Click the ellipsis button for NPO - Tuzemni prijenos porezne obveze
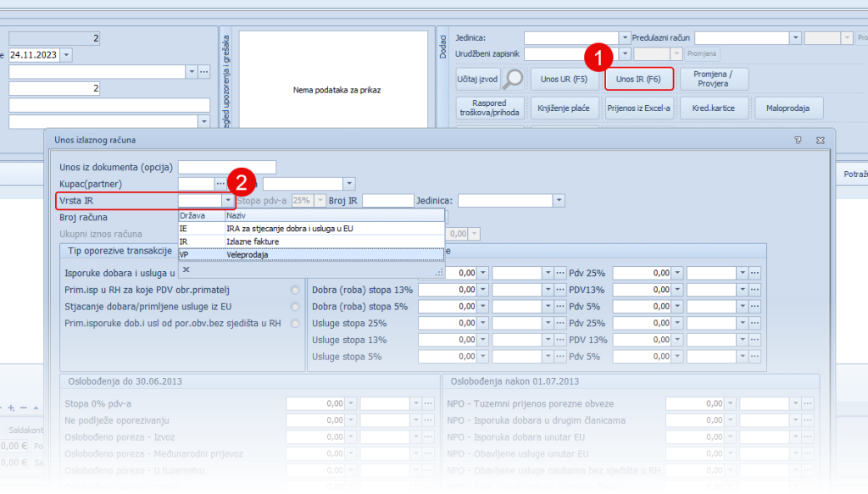This screenshot has width=868, height=494. pyautogui.click(x=807, y=403)
